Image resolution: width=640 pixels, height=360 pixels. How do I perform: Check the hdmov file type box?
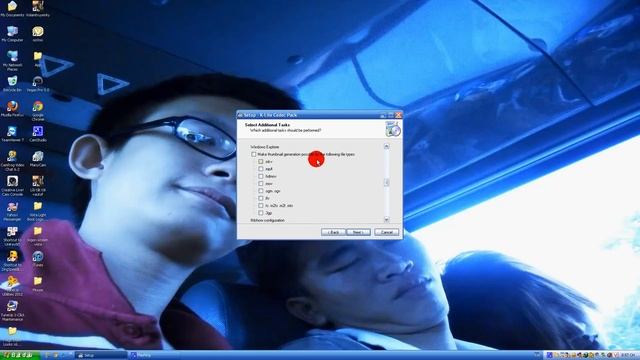261,176
